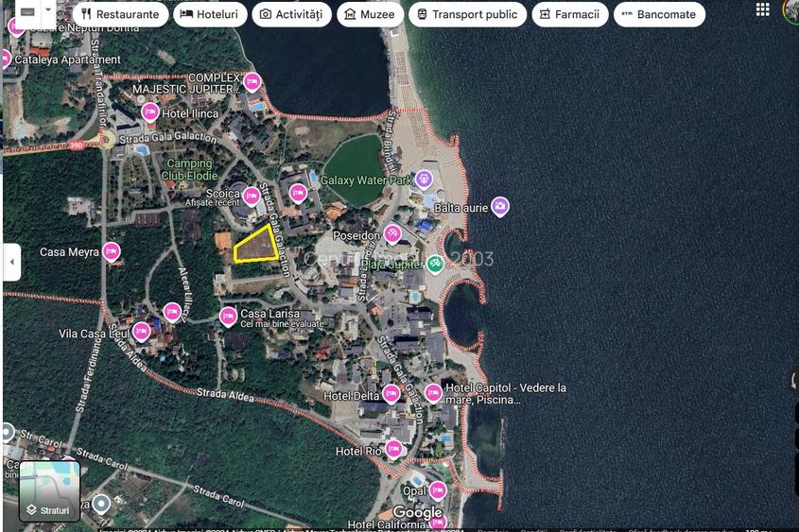Click the Casa Larisa marker
The width and height of the screenshot is (799, 532).
coord(228,316)
